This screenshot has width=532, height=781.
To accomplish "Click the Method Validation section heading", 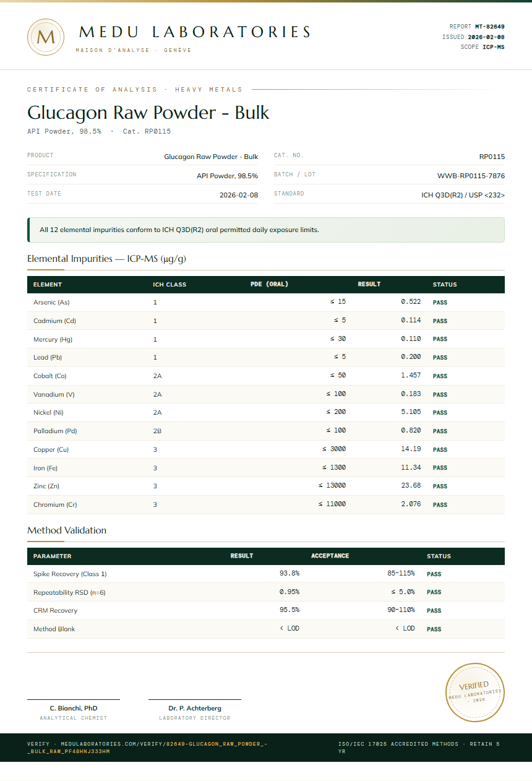I will click(x=67, y=530).
